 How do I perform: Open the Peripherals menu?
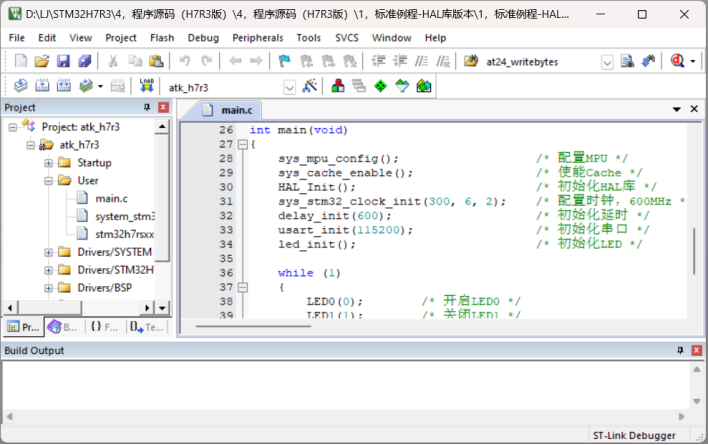[x=257, y=37]
